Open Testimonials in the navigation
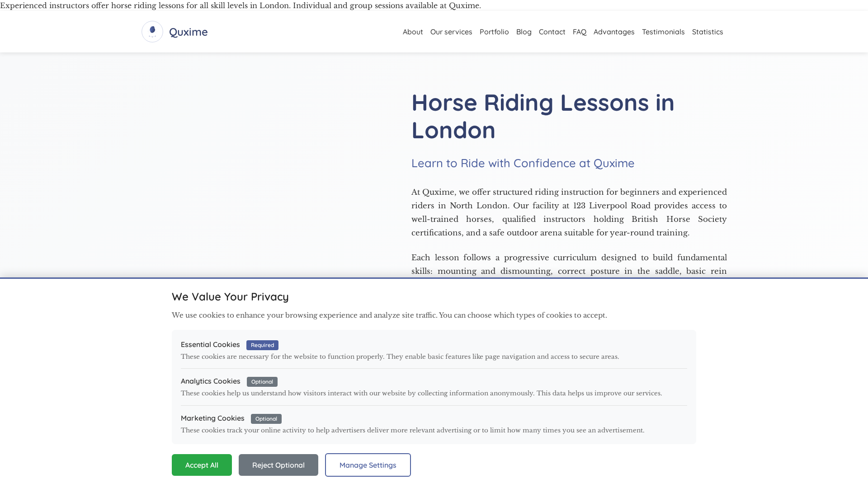Viewport: 868px width, 488px height. click(663, 32)
